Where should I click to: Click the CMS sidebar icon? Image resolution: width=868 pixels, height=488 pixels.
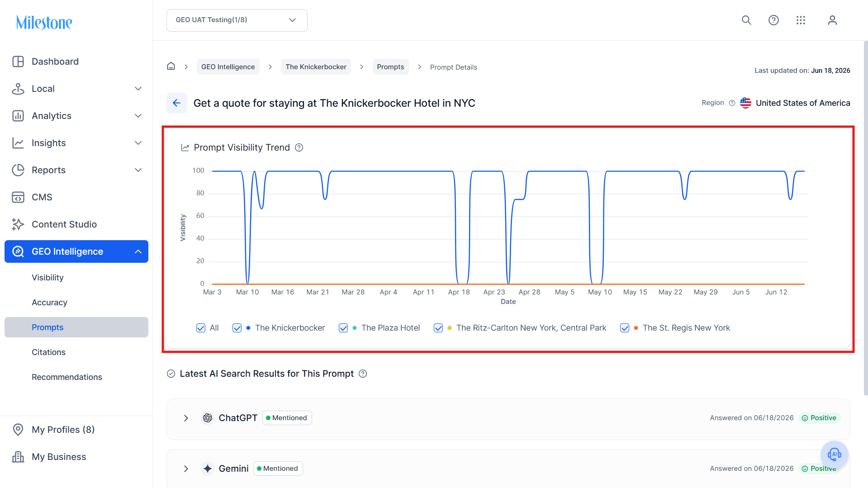18,197
